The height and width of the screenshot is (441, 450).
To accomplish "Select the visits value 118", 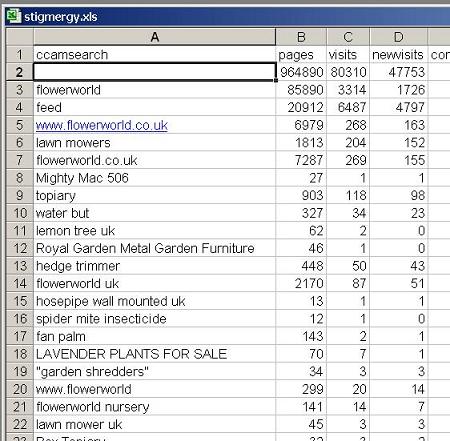I will (x=348, y=196).
